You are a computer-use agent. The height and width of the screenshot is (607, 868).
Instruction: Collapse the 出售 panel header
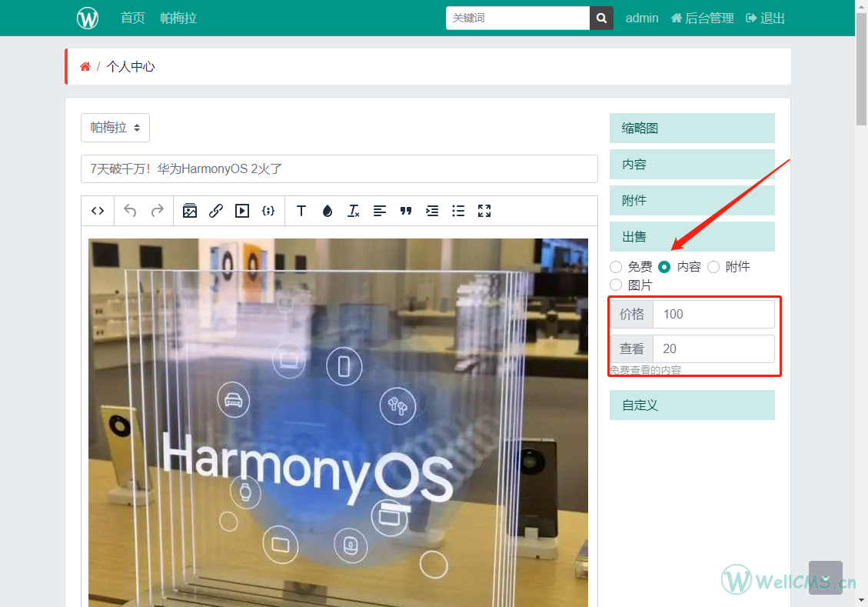[x=692, y=237]
